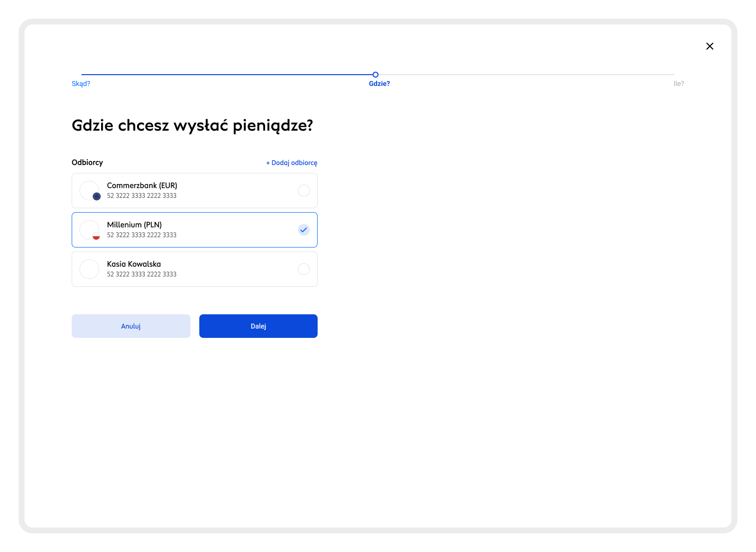Click the Commerzbank (EUR) recipient name

point(142,186)
